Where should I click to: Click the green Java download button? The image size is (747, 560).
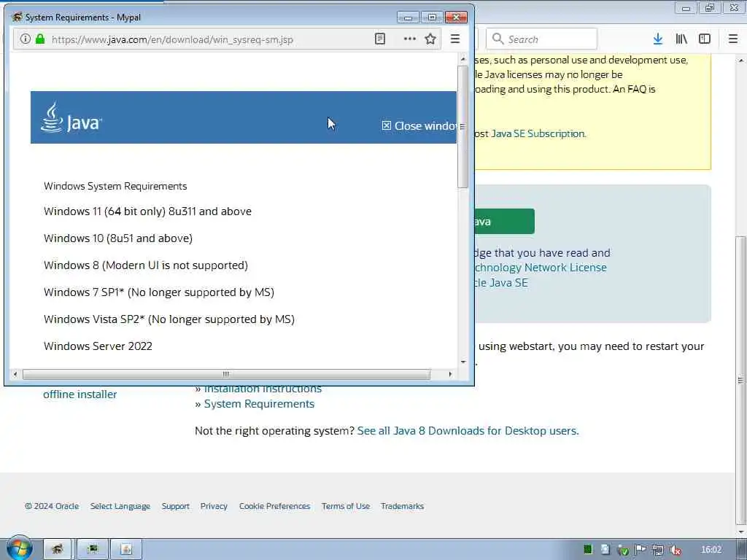tap(504, 222)
